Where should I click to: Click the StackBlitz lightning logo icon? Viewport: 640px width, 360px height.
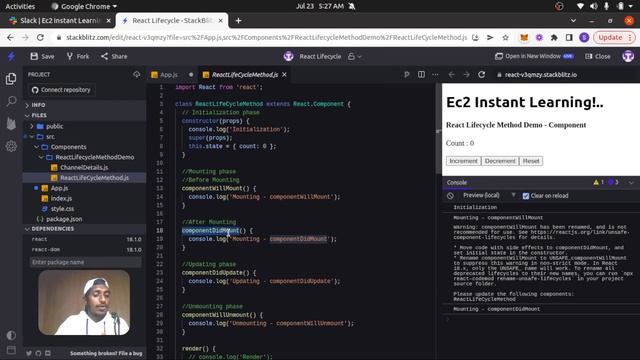[11, 56]
